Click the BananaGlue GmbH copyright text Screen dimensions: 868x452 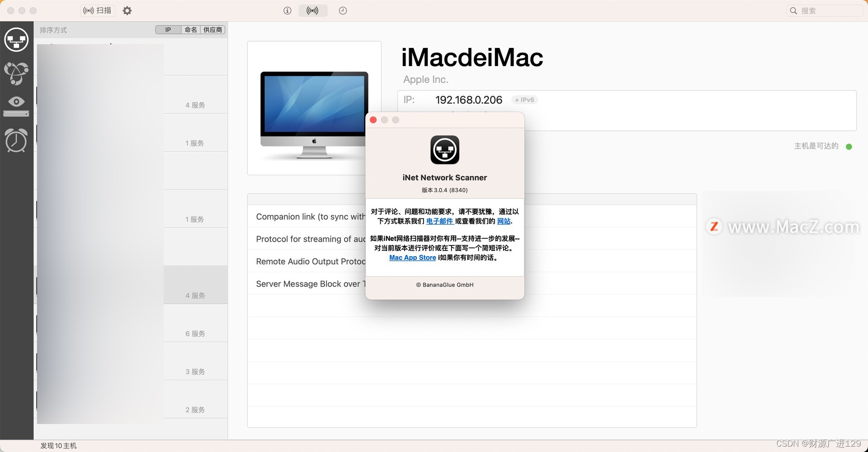tap(444, 285)
